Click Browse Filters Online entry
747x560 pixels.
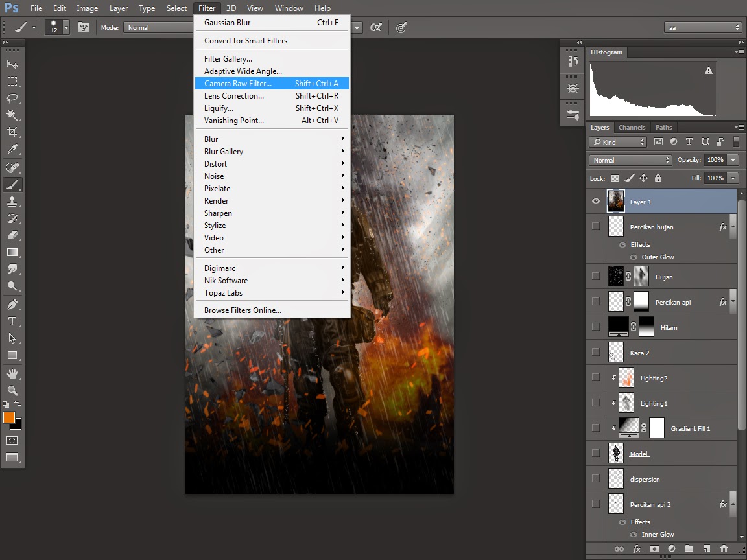[x=272, y=310]
